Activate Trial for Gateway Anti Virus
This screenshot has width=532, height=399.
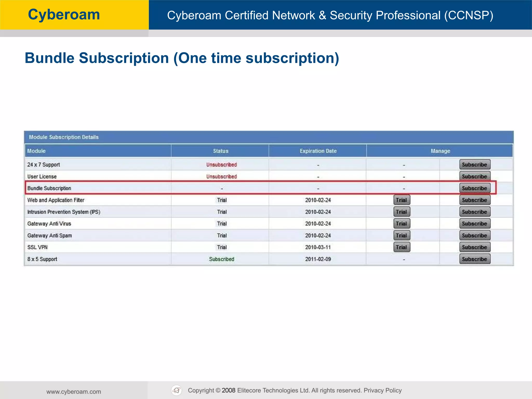[402, 224]
